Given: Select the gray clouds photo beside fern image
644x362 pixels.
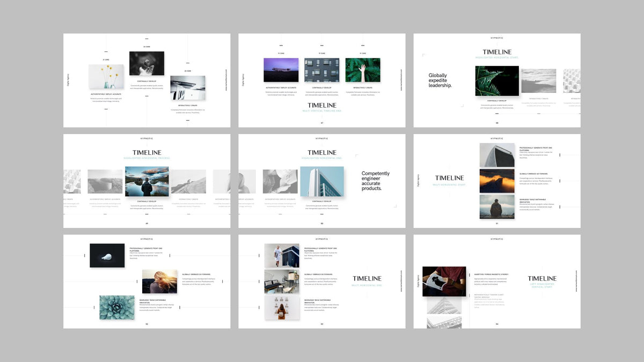Looking at the screenshot, I should click(539, 81).
